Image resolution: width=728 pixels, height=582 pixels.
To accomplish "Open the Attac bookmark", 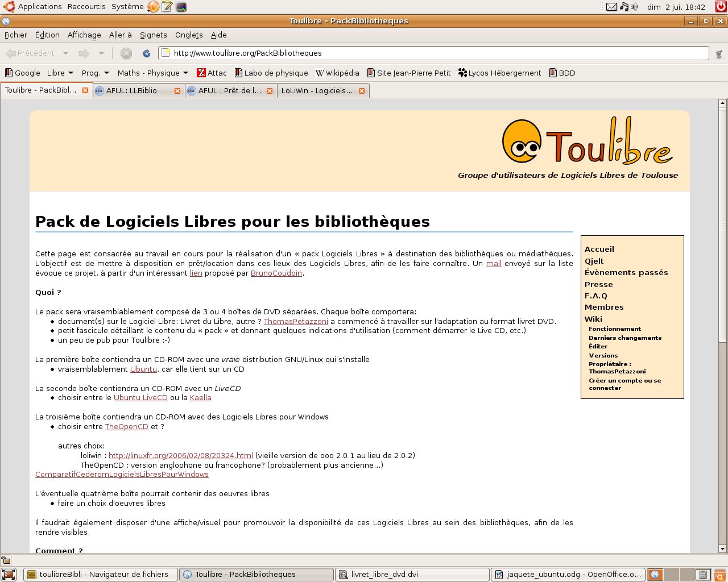I will coord(212,73).
